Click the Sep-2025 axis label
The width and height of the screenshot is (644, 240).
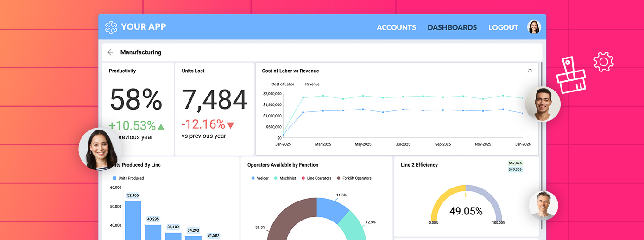point(443,144)
